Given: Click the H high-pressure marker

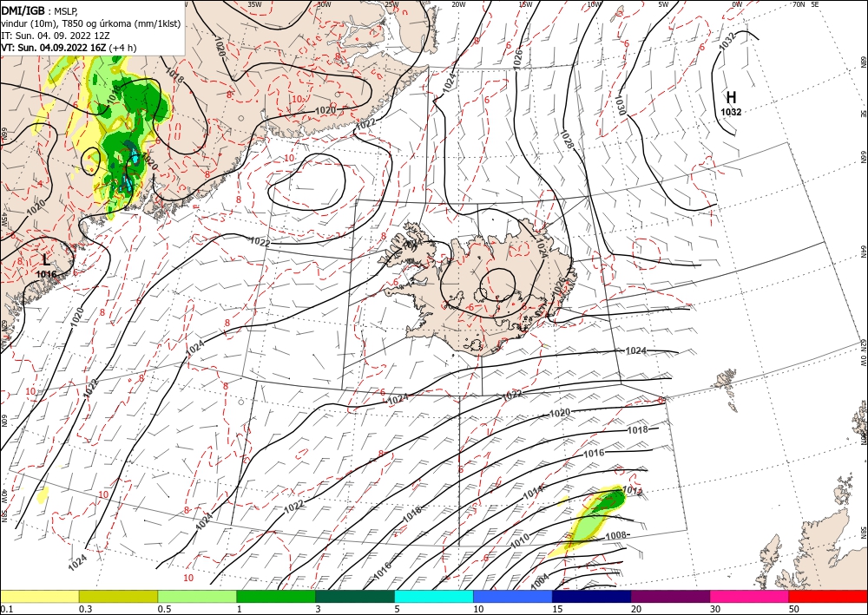Looking at the screenshot, I should [x=731, y=98].
